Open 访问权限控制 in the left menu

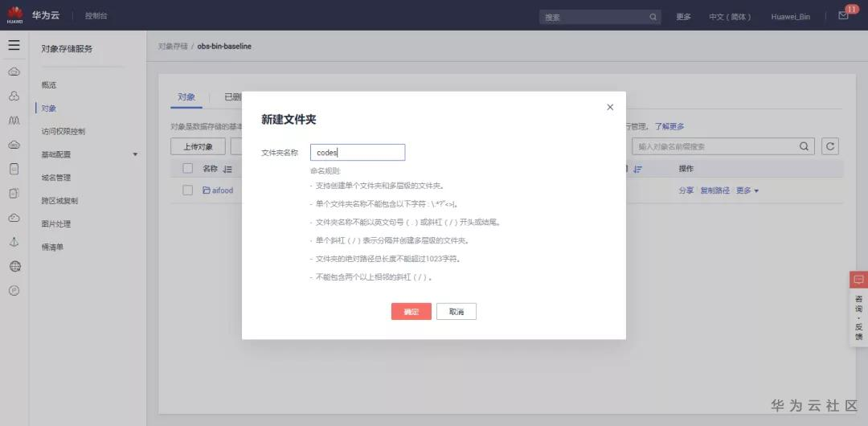pyautogui.click(x=63, y=132)
